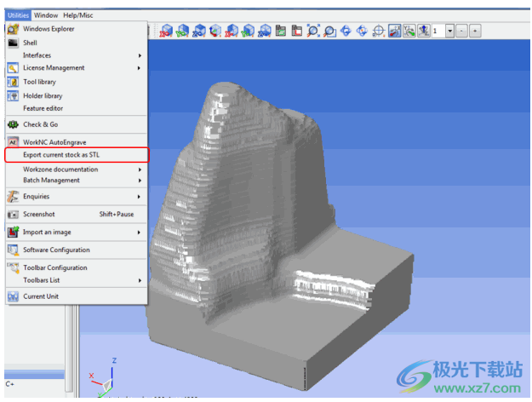Screen dimensions: 532x402
Task: Open the License Management submenu
Action: click(x=77, y=68)
